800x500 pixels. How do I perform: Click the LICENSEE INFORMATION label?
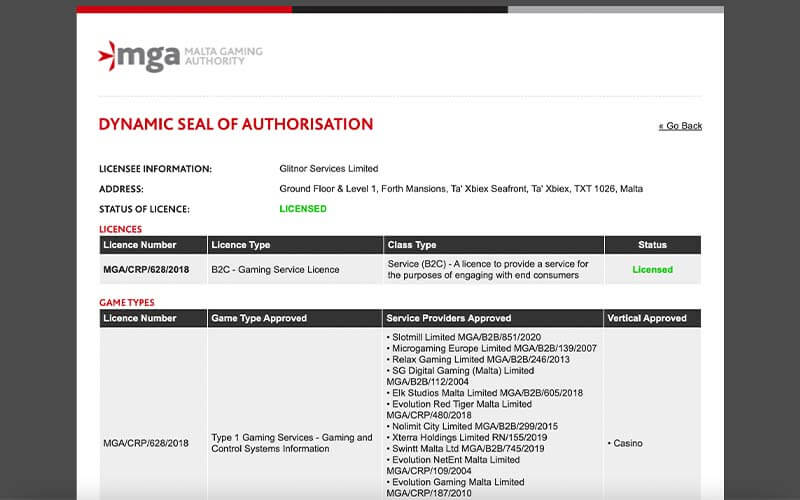[155, 169]
